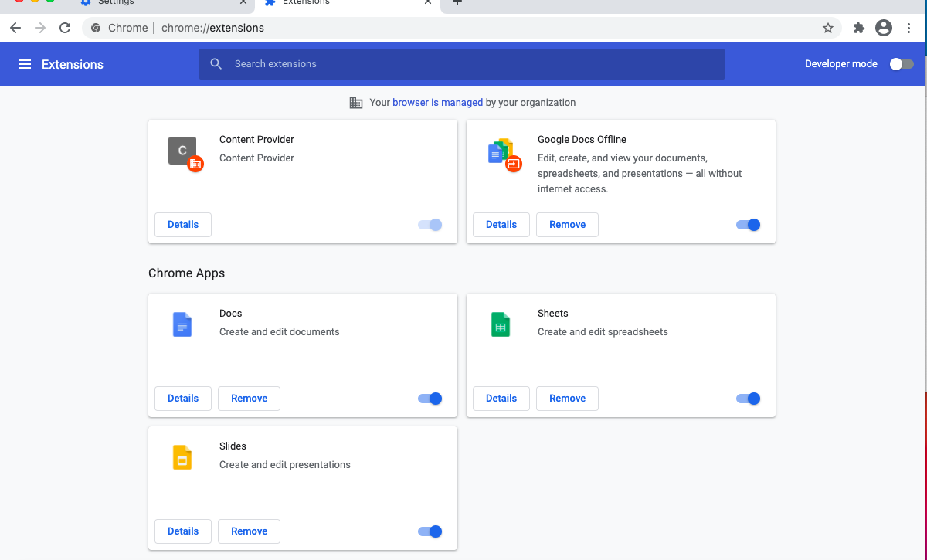Open Chrome's three-dot menu
Viewport: 927px width, 560px height.
tap(908, 28)
